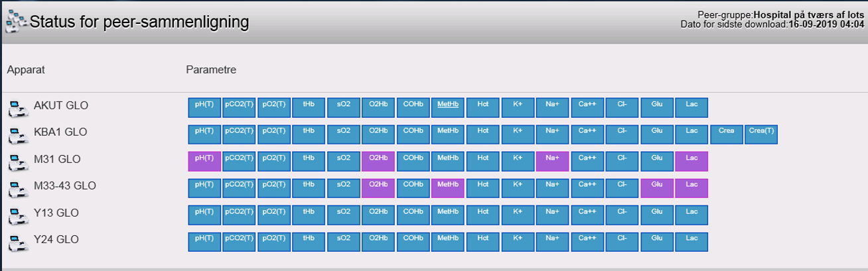868x271 pixels.
Task: Click the analyzer icon beside AKUT GLO
Action: pos(15,108)
